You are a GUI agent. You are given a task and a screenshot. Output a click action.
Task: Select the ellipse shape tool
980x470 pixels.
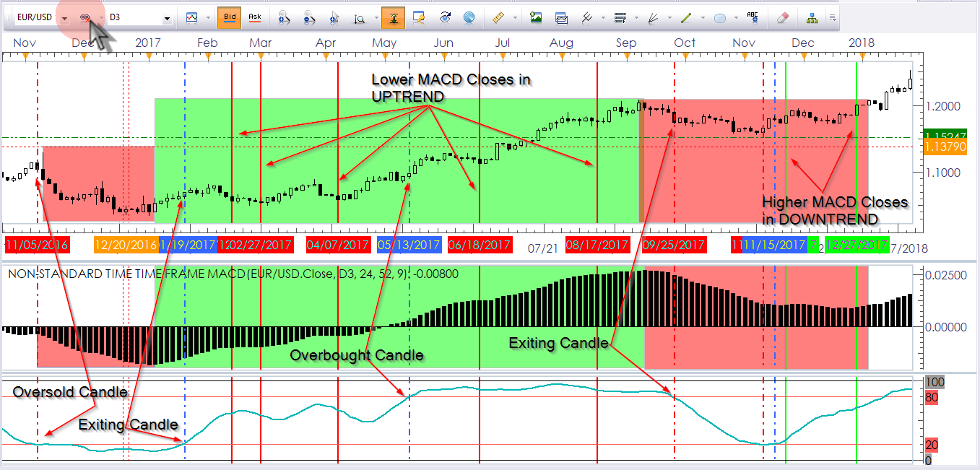click(720, 17)
